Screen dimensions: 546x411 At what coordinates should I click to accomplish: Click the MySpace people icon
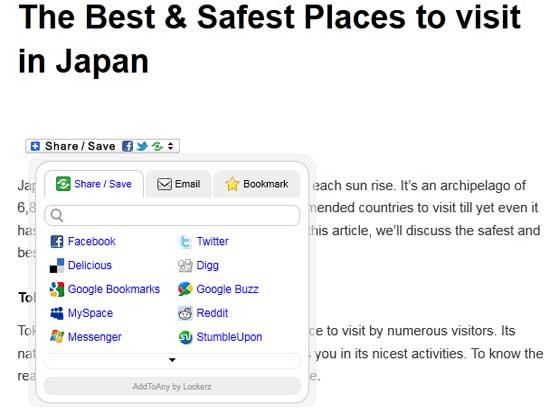(57, 313)
